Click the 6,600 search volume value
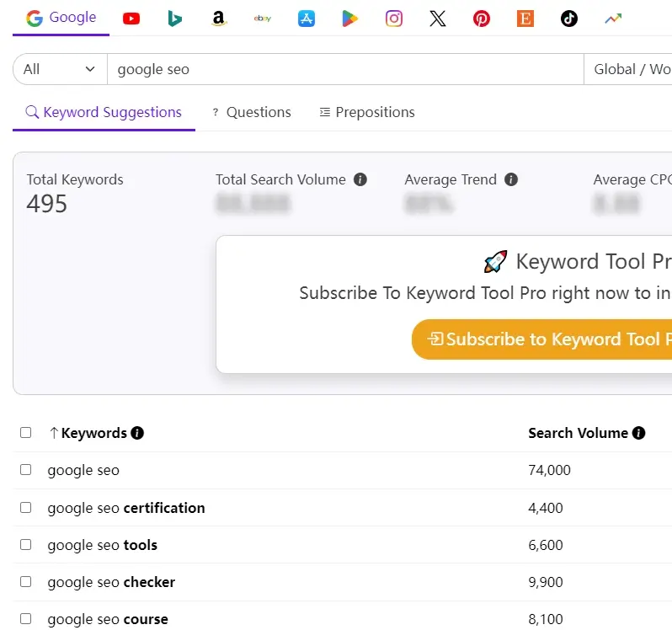This screenshot has width=672, height=630. [x=546, y=545]
